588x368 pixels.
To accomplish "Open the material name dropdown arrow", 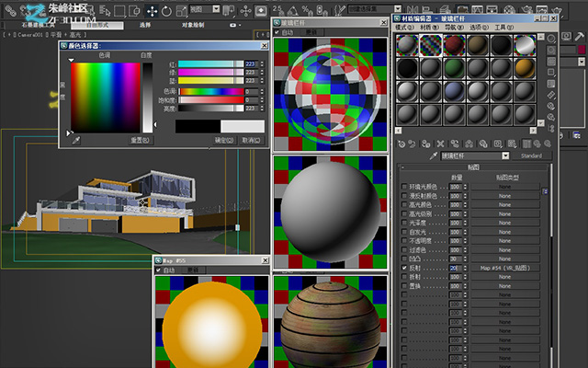I will coord(505,155).
